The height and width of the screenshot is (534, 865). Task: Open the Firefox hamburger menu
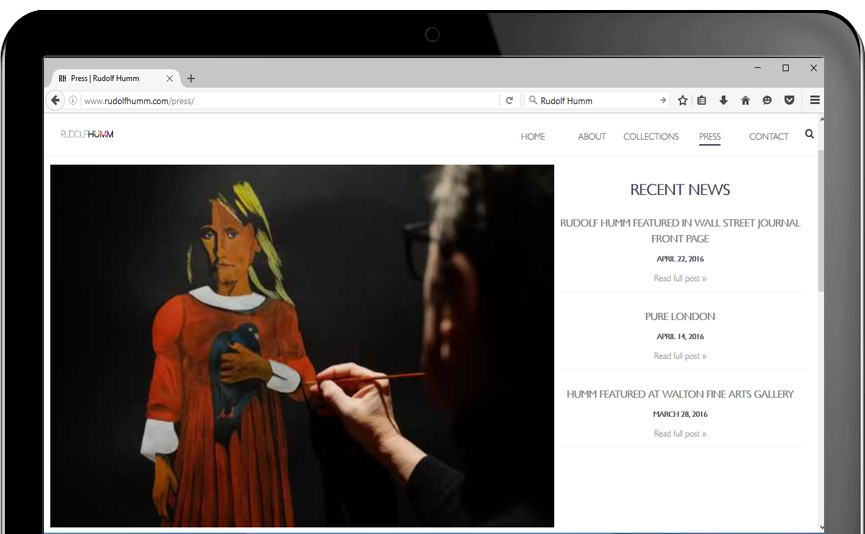[815, 100]
